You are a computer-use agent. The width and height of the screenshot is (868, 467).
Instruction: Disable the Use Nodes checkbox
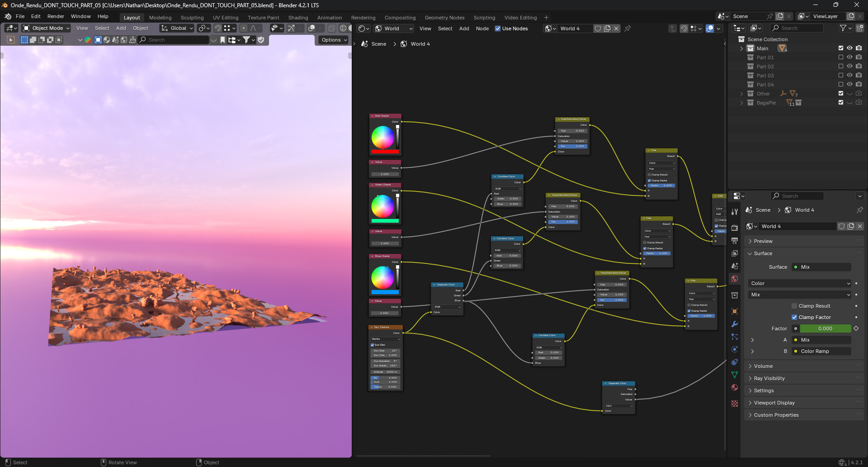point(498,29)
